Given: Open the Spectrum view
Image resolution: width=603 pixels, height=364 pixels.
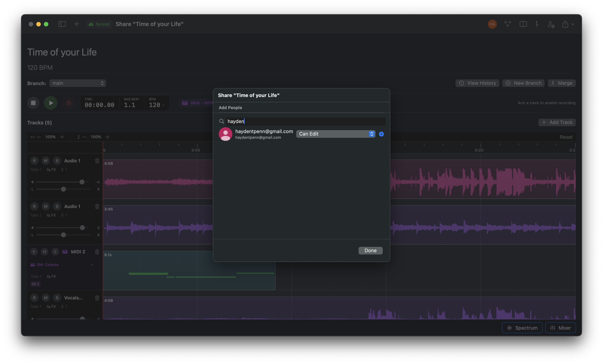Looking at the screenshot, I should (x=522, y=328).
